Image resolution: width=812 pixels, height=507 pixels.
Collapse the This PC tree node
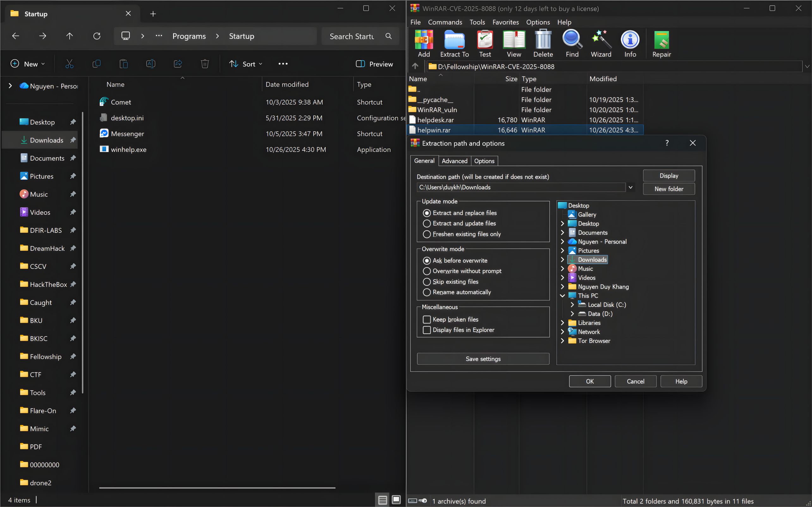pos(563,296)
